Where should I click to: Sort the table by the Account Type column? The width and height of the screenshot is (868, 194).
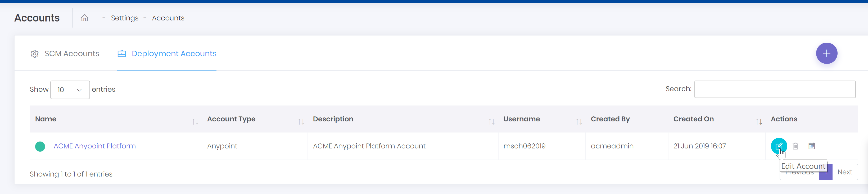[255, 119]
